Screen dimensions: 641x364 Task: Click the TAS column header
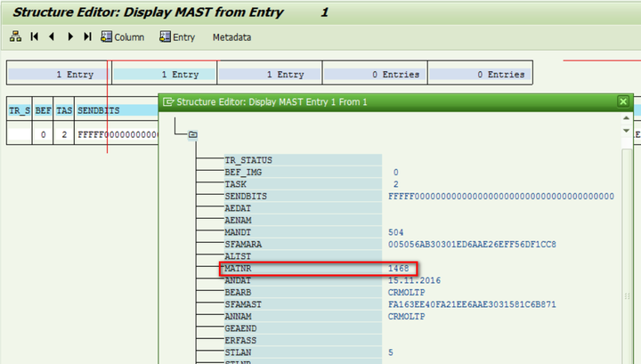click(64, 110)
